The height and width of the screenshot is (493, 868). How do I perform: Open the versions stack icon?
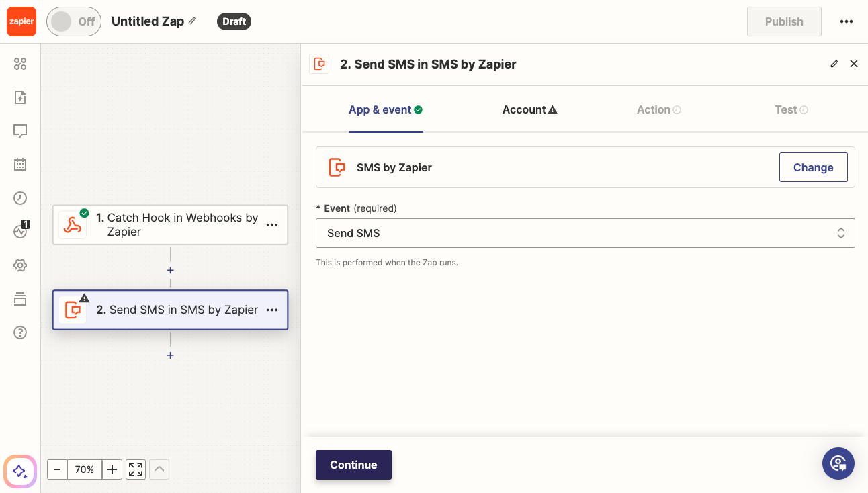[20, 299]
